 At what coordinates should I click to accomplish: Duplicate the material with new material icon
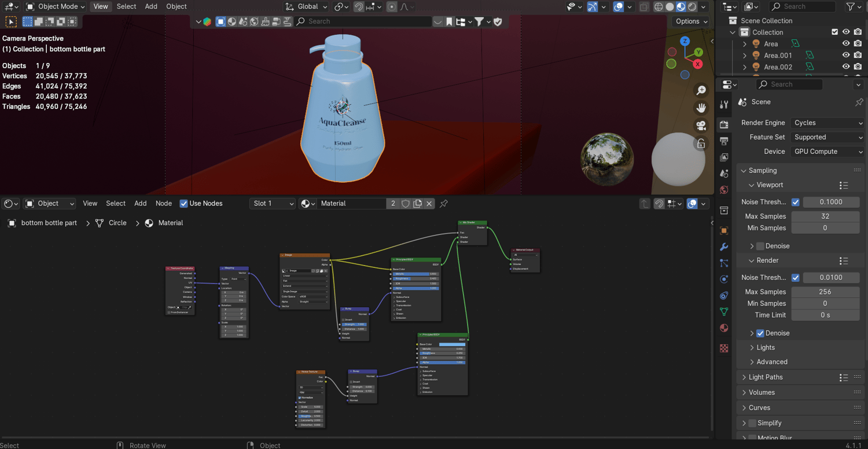pos(417,204)
